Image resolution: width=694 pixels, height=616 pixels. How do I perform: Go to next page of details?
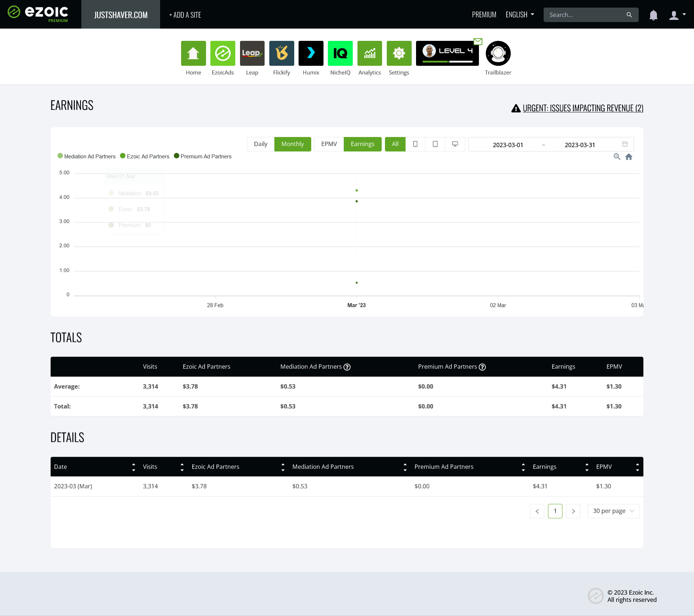(573, 511)
